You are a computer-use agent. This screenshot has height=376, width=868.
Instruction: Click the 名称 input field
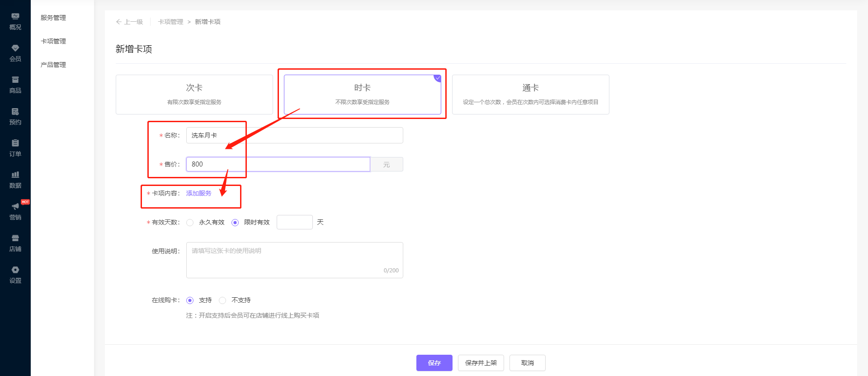click(295, 135)
